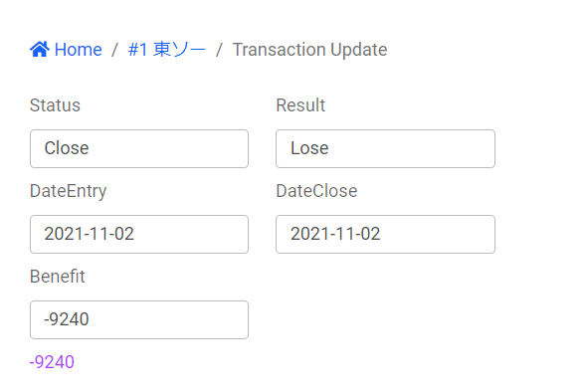The image size is (584, 392).
Task: Go to the Home breadcrumb link
Action: point(78,50)
